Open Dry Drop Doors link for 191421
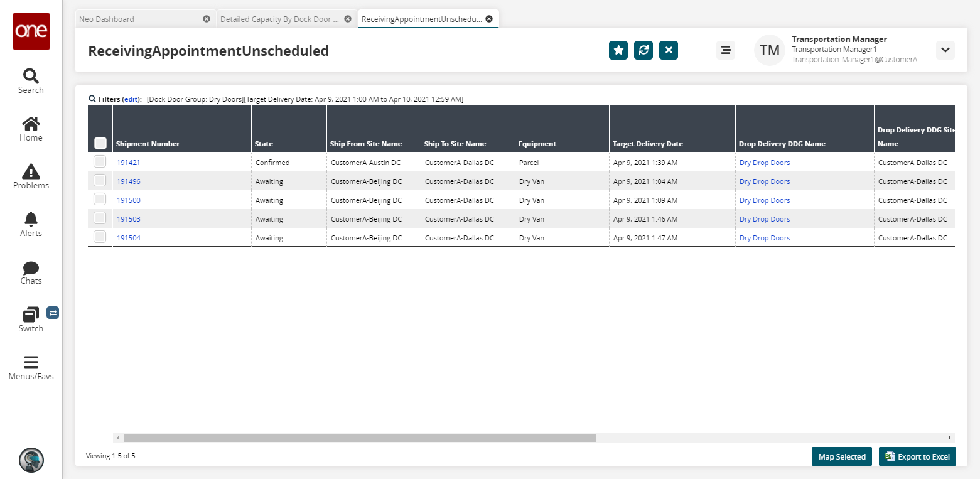 pos(765,163)
